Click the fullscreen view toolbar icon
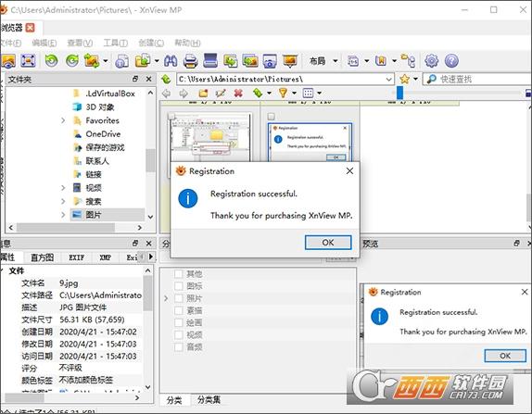The width and height of the screenshot is (532, 414). [28, 61]
